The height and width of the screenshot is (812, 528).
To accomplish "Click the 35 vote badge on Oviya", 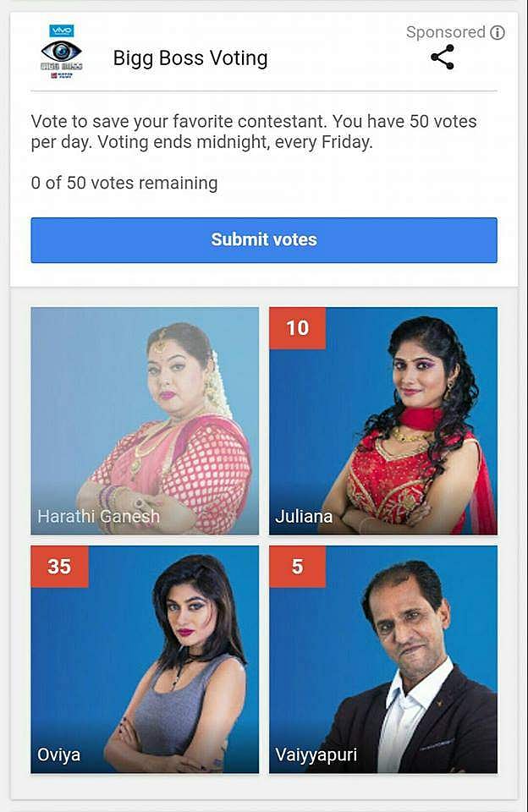I will (x=59, y=567).
